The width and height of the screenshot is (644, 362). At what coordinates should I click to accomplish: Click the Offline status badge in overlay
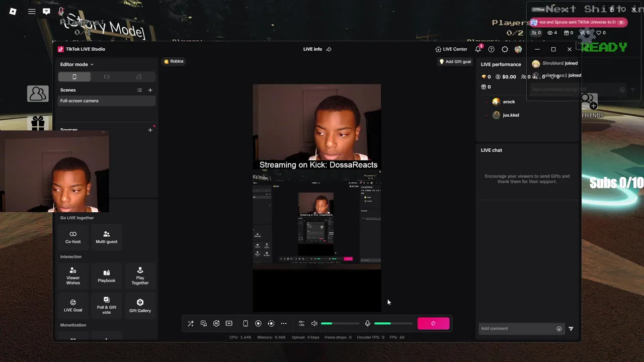click(x=539, y=10)
